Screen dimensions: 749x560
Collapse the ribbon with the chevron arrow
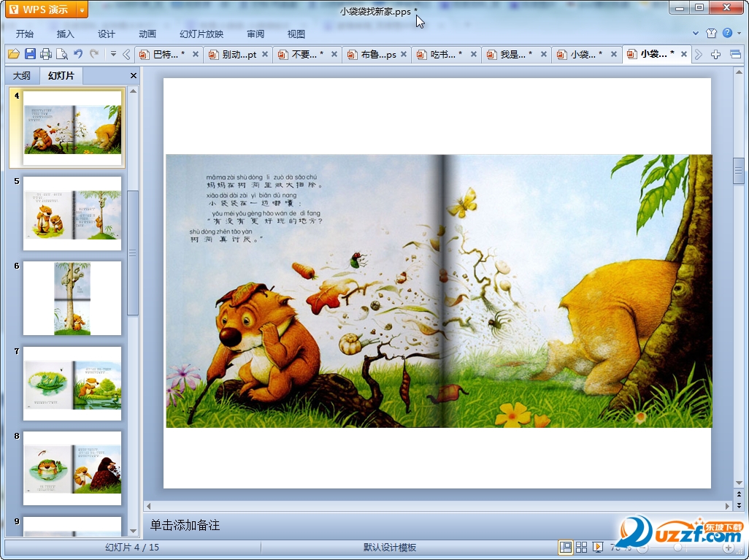(x=696, y=33)
